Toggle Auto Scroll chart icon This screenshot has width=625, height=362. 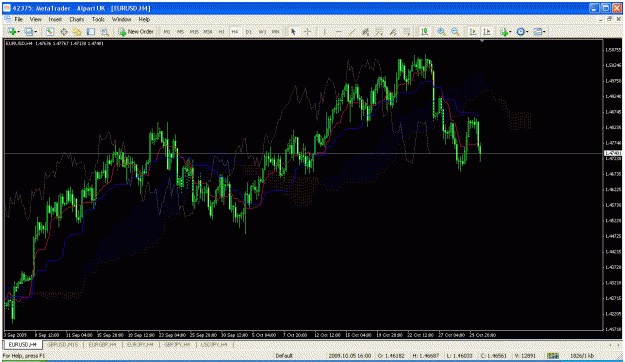pos(473,31)
